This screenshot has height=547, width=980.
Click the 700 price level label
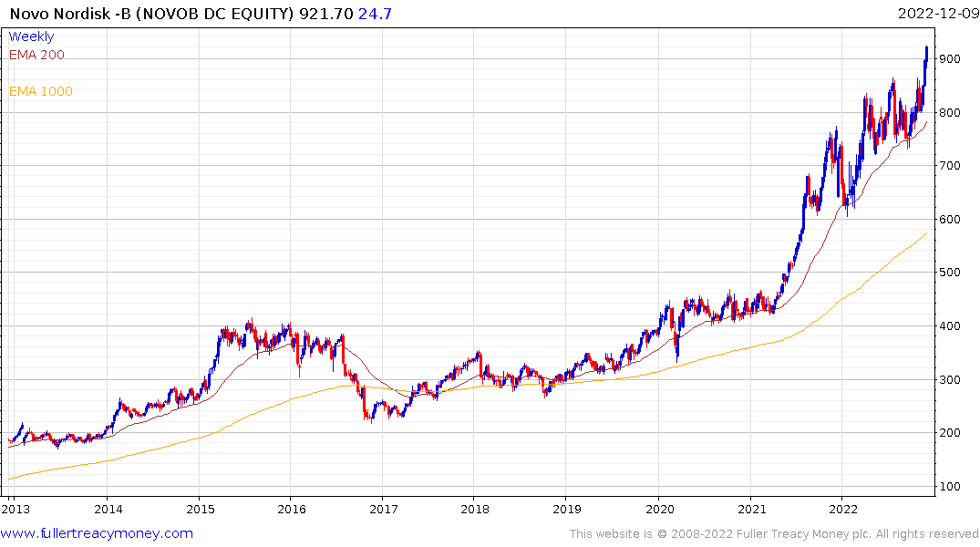949,166
